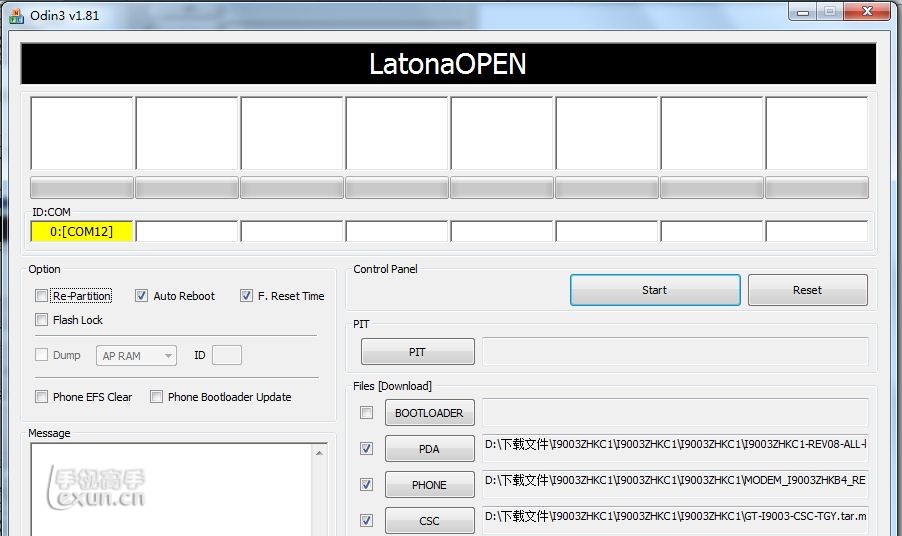Image resolution: width=902 pixels, height=536 pixels.
Task: Close the Odin3 window
Action: pos(868,12)
